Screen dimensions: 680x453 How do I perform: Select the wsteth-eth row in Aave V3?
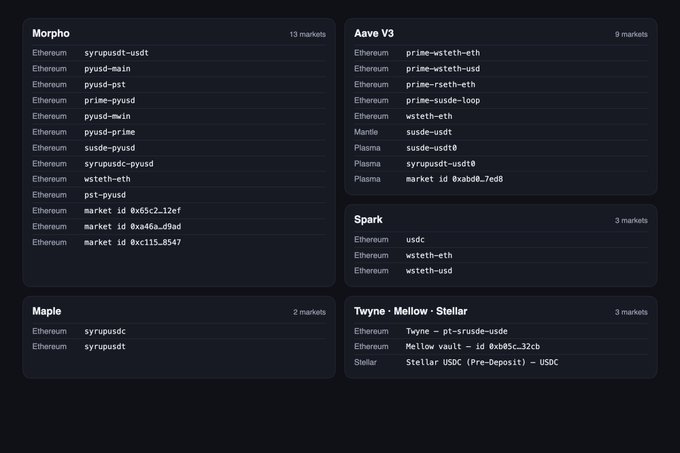(501, 116)
